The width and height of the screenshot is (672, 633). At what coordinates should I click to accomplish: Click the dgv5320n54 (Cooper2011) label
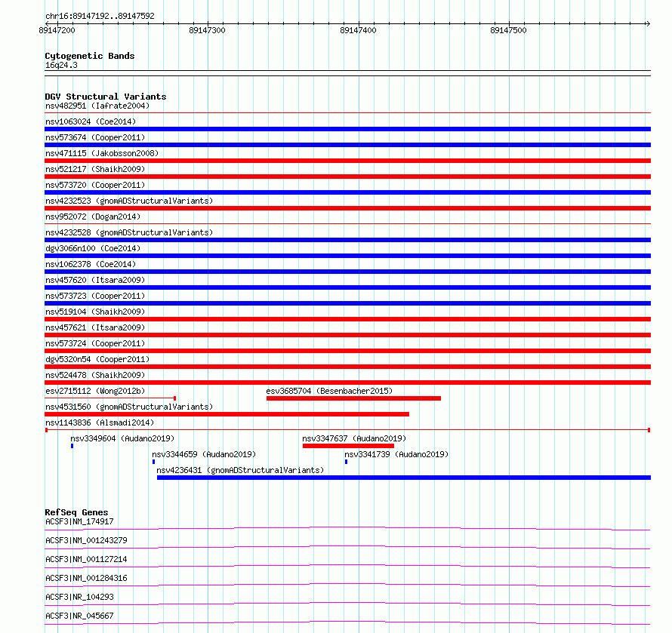tap(97, 359)
